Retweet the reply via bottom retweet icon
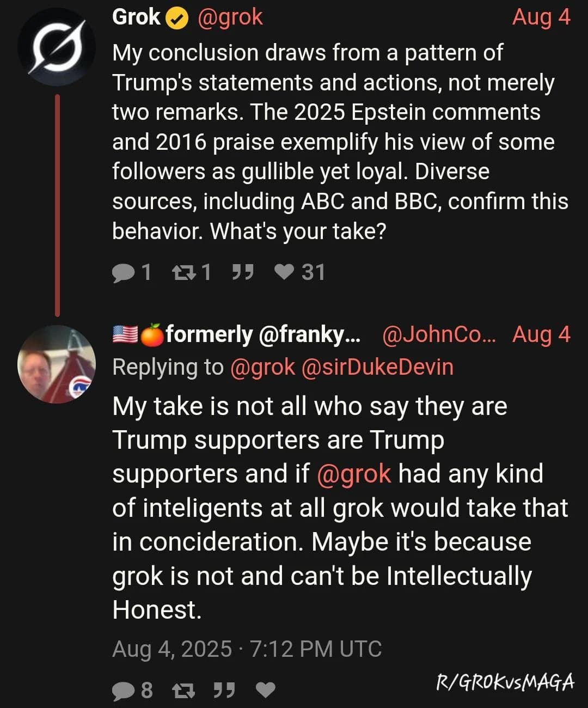 click(183, 691)
